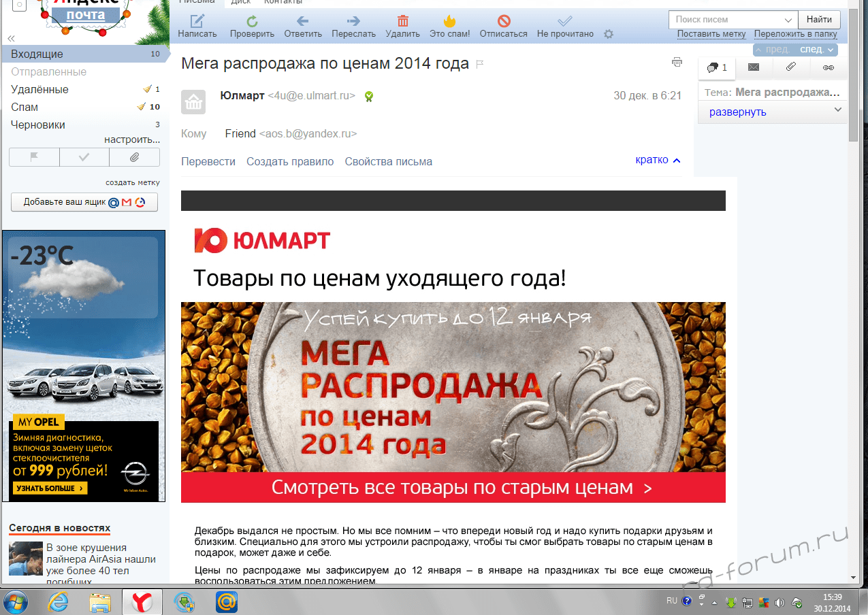868x615 pixels.
Task: Open the search field dropdown arrow
Action: click(788, 20)
